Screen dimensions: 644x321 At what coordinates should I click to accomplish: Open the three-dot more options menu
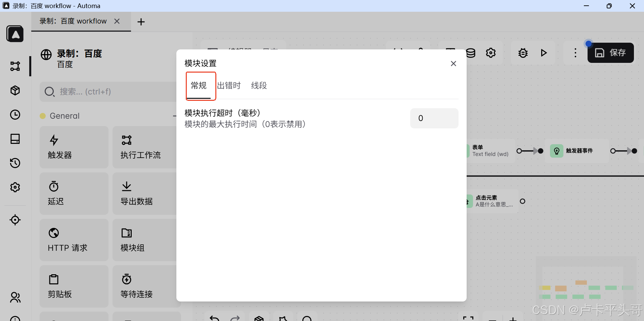tap(575, 53)
